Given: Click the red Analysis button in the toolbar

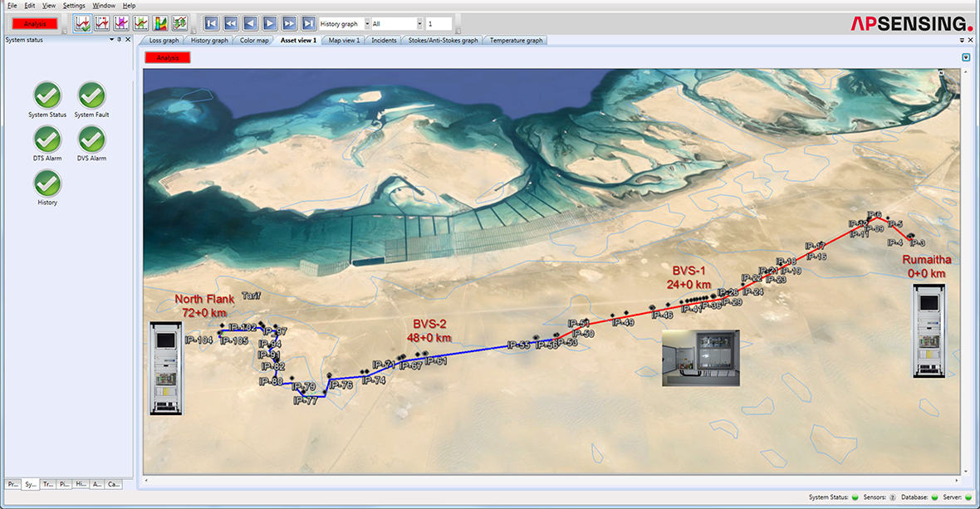Looking at the screenshot, I should (35, 24).
